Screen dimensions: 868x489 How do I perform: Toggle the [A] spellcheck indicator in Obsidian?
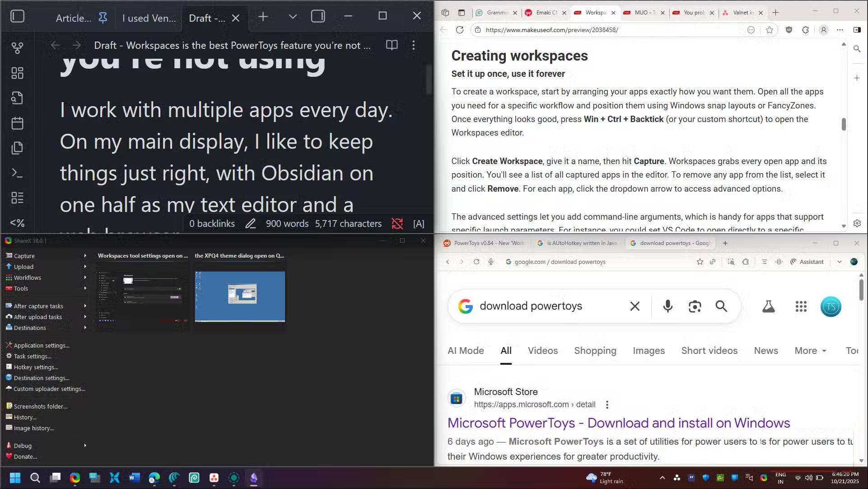[x=419, y=223]
